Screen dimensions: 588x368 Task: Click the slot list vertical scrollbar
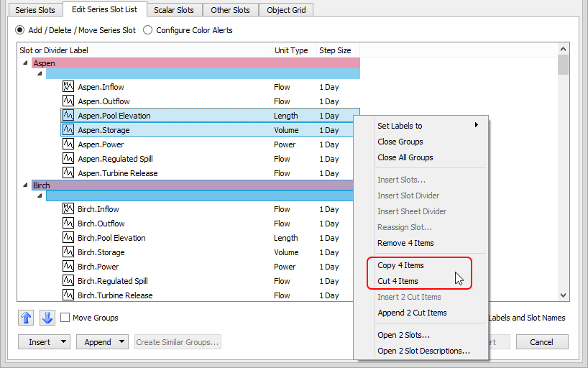563,172
